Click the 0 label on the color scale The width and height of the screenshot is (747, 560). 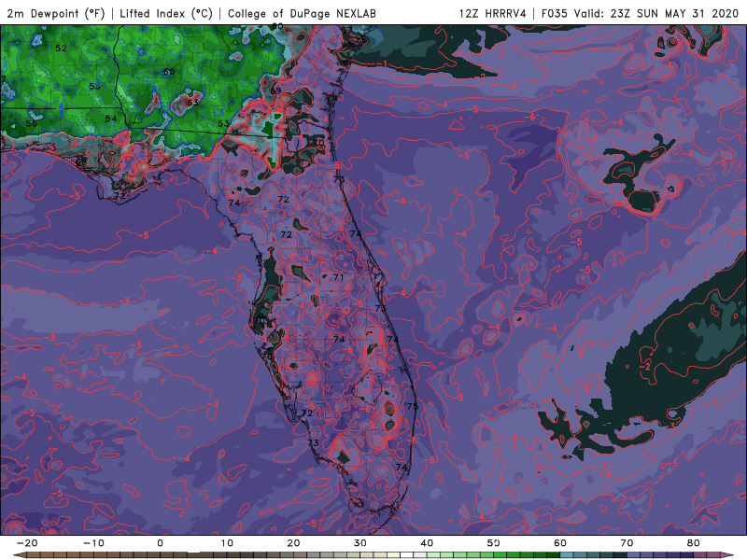point(160,543)
